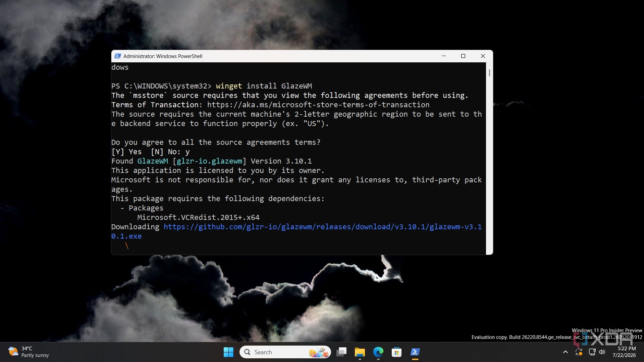Click the taskbar Search box

coord(285,352)
